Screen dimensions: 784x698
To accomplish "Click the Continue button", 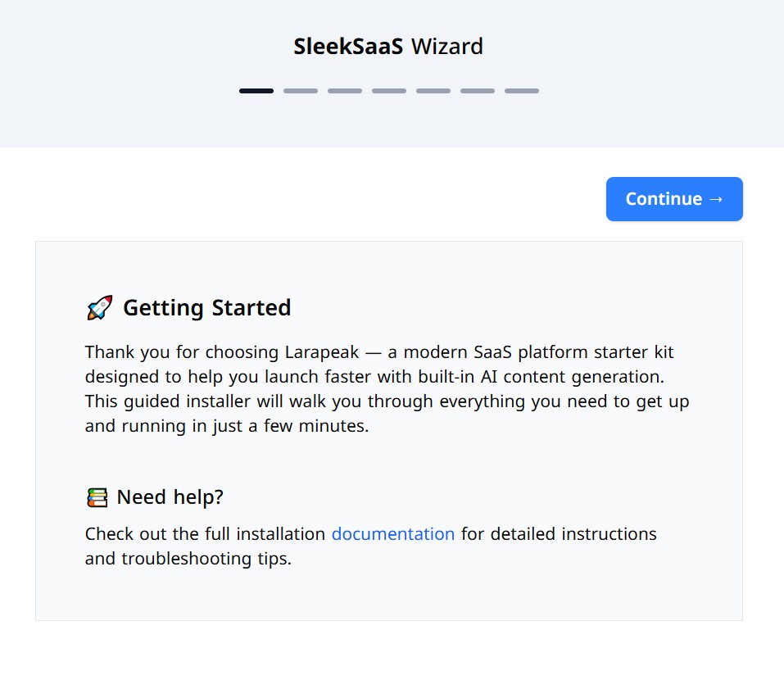I will [673, 199].
